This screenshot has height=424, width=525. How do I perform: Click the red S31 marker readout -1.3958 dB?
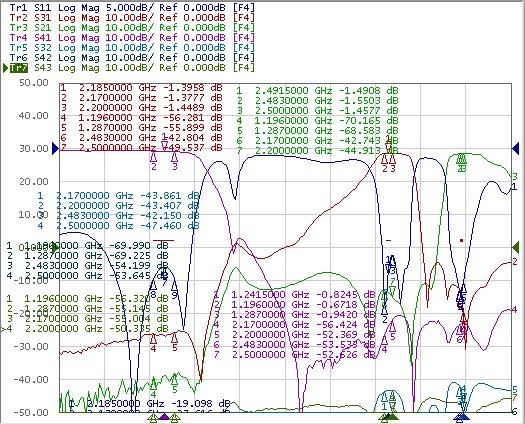pos(193,88)
